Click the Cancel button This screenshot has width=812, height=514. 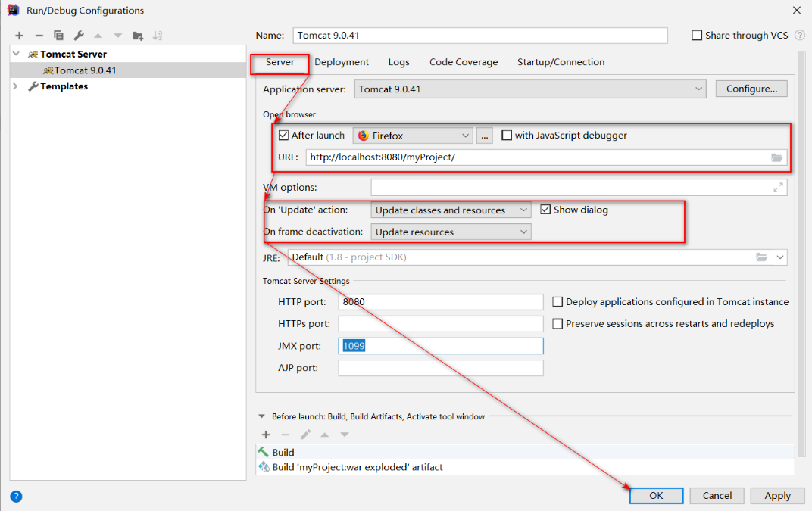coord(717,495)
